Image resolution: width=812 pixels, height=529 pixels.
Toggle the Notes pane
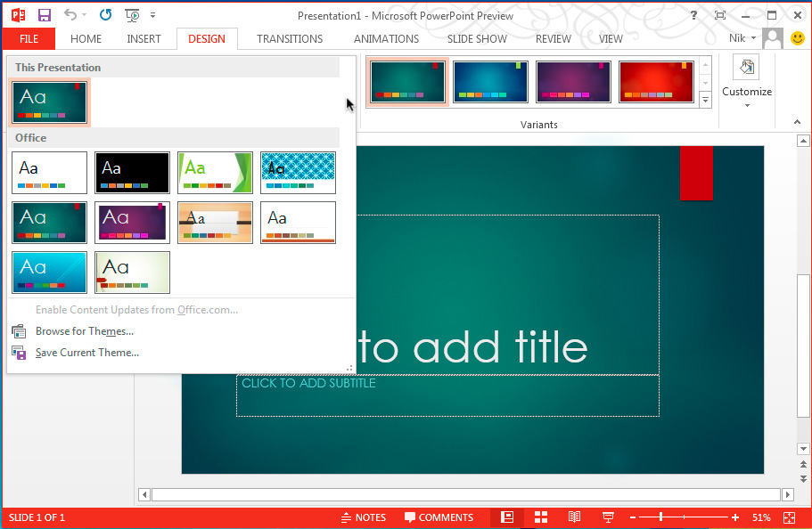(x=364, y=517)
